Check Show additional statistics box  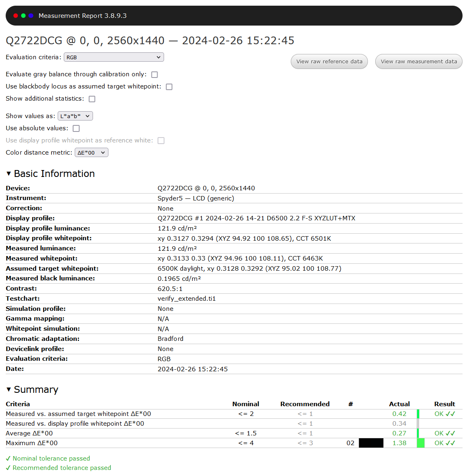click(x=92, y=99)
